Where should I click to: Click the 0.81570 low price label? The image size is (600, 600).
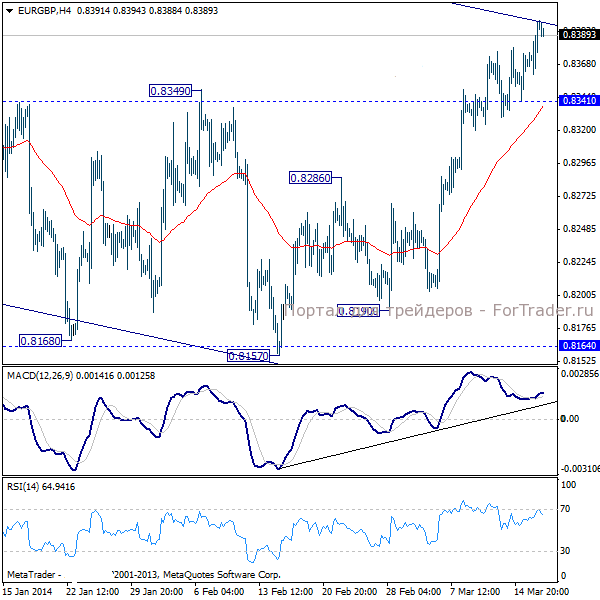tap(248, 356)
